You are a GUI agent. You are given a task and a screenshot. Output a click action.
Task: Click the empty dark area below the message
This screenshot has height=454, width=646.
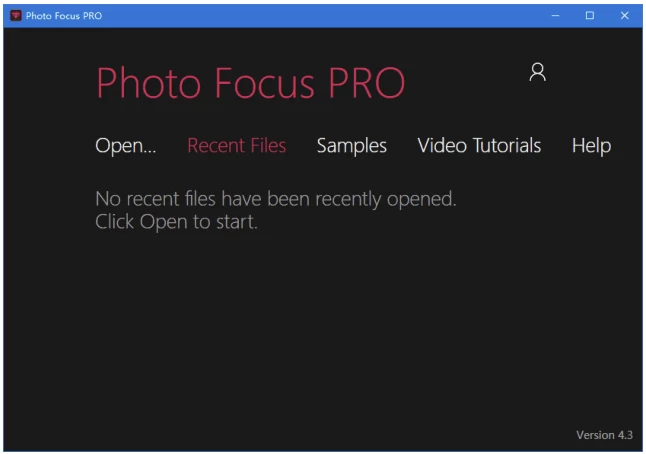pos(320,330)
